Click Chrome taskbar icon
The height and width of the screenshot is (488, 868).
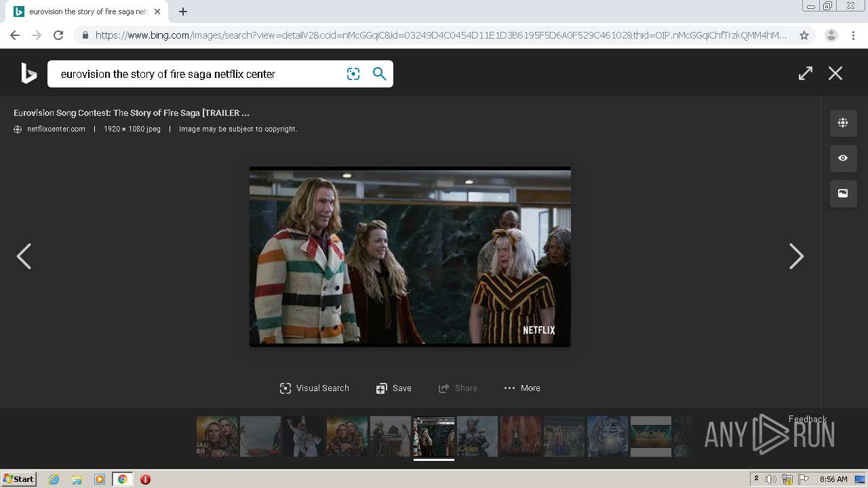tap(122, 479)
